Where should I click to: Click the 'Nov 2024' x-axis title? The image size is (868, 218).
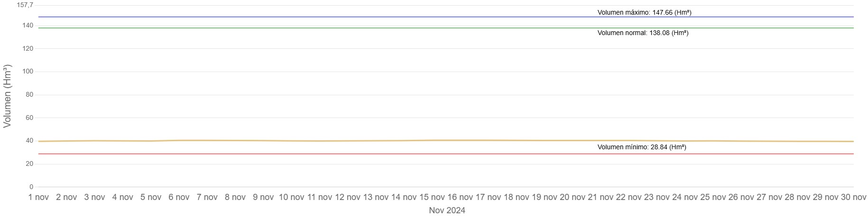coord(447,210)
